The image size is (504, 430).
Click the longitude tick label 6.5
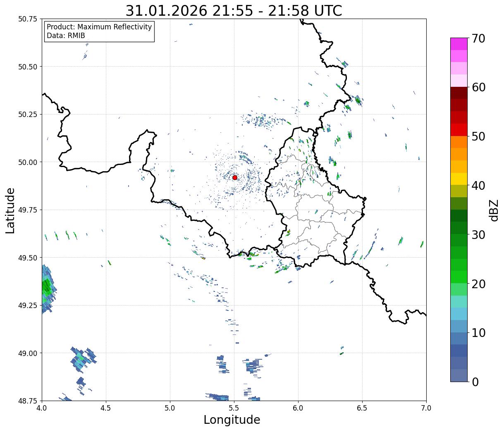tap(362, 408)
